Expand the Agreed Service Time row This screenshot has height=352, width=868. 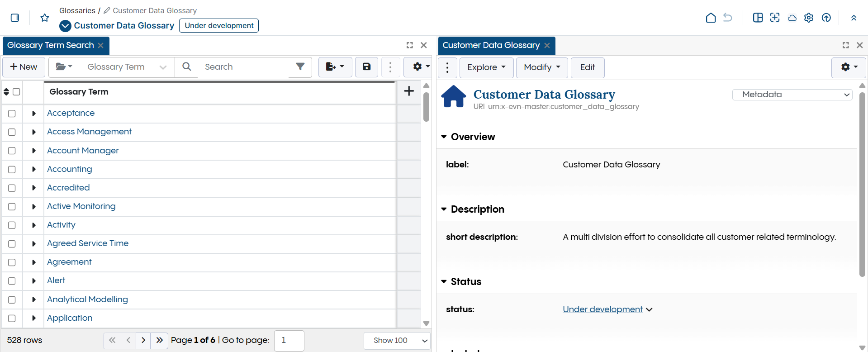(33, 244)
